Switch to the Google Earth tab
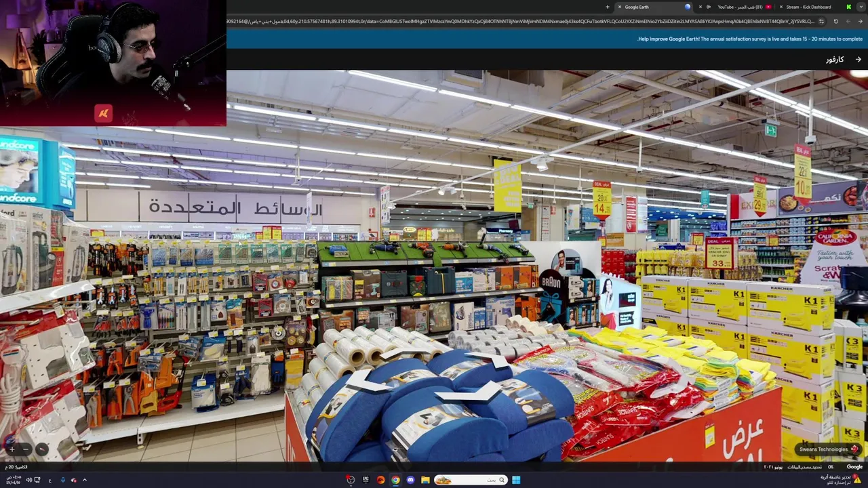 pos(654,7)
